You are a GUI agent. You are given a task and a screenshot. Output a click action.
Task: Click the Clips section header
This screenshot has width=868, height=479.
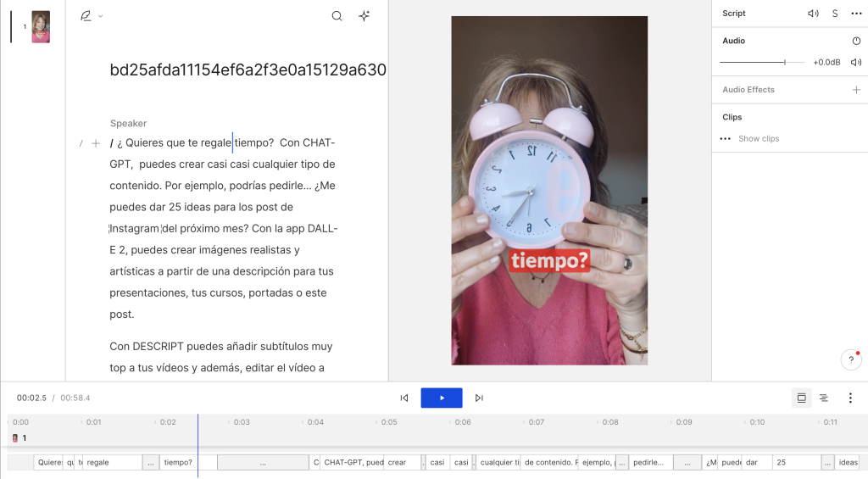click(x=732, y=117)
